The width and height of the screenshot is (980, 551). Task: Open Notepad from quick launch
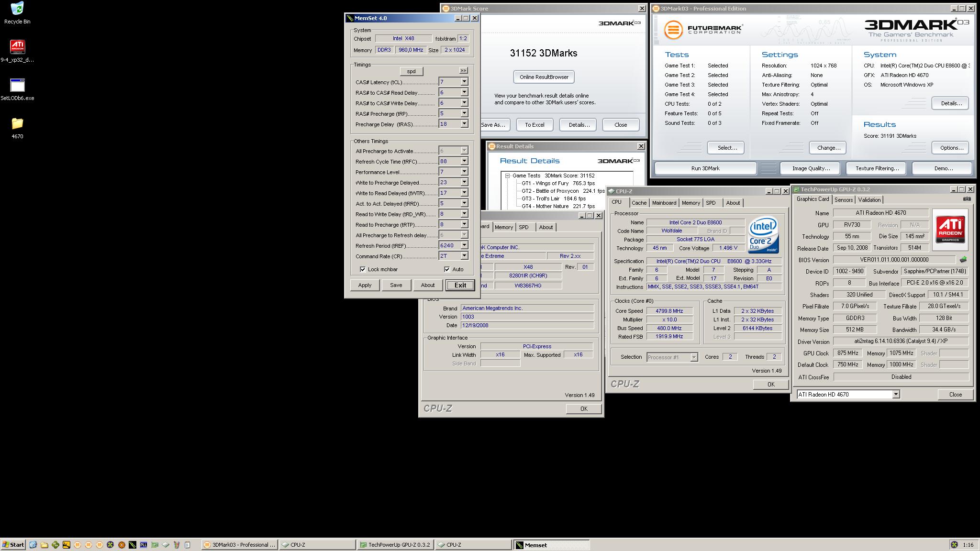click(187, 545)
